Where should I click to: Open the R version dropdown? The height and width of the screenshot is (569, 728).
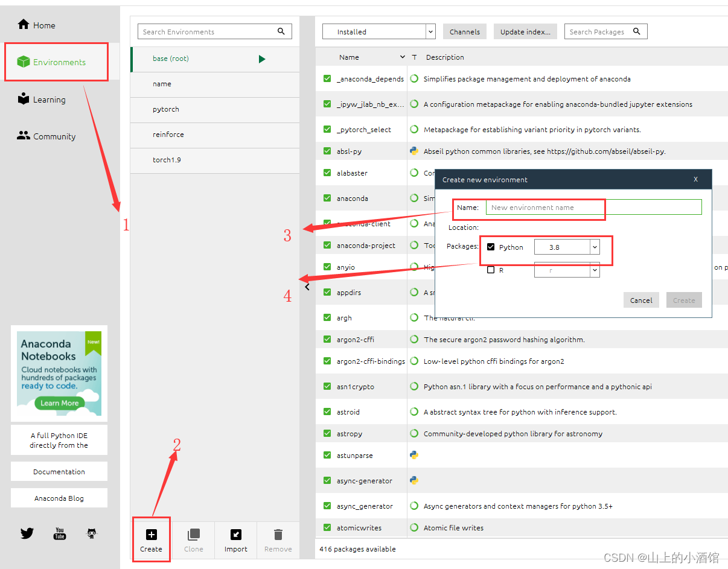pyautogui.click(x=567, y=270)
